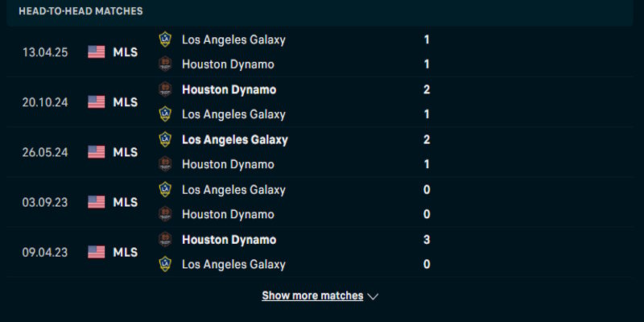The height and width of the screenshot is (322, 644).
Task: Click USA flag icon for 20.10.24 match
Action: [97, 102]
